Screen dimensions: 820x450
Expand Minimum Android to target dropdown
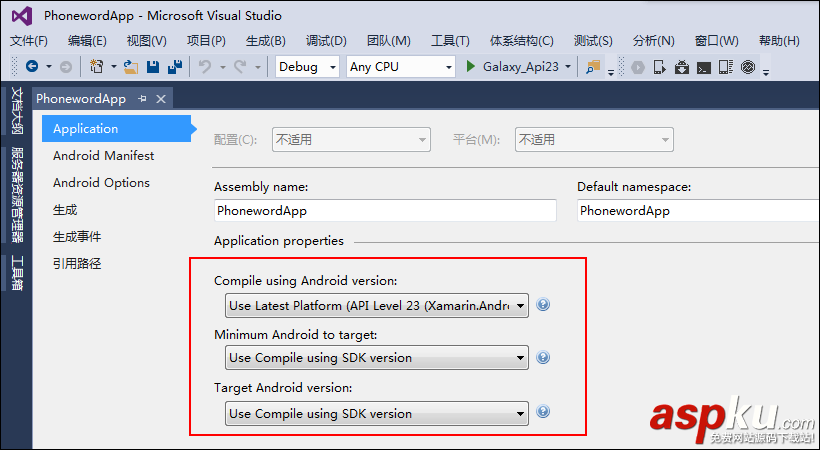(376, 358)
